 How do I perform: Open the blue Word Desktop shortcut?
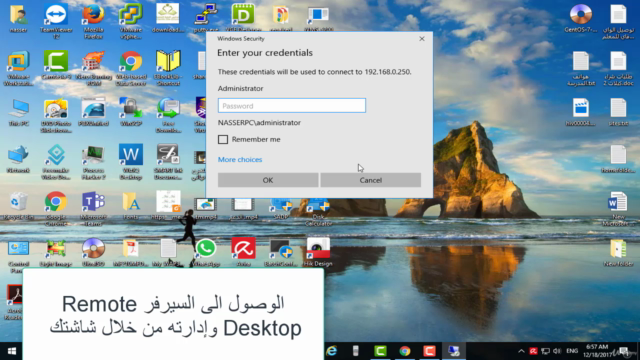[x=131, y=162]
